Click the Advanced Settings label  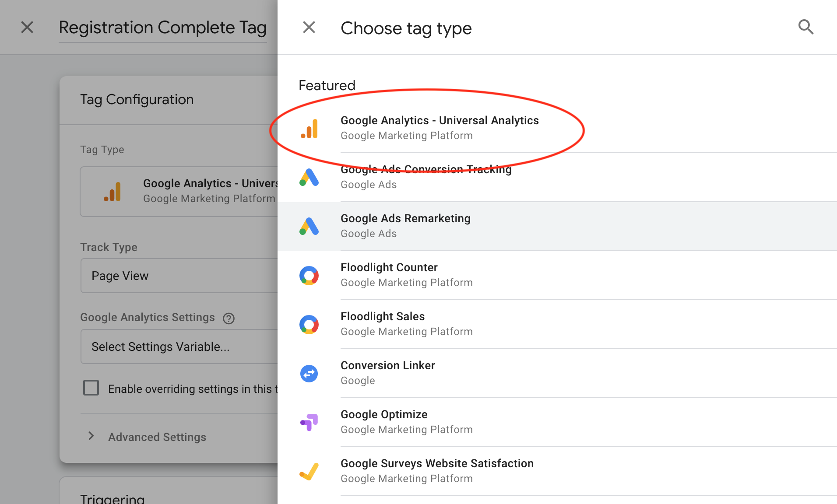point(157,437)
